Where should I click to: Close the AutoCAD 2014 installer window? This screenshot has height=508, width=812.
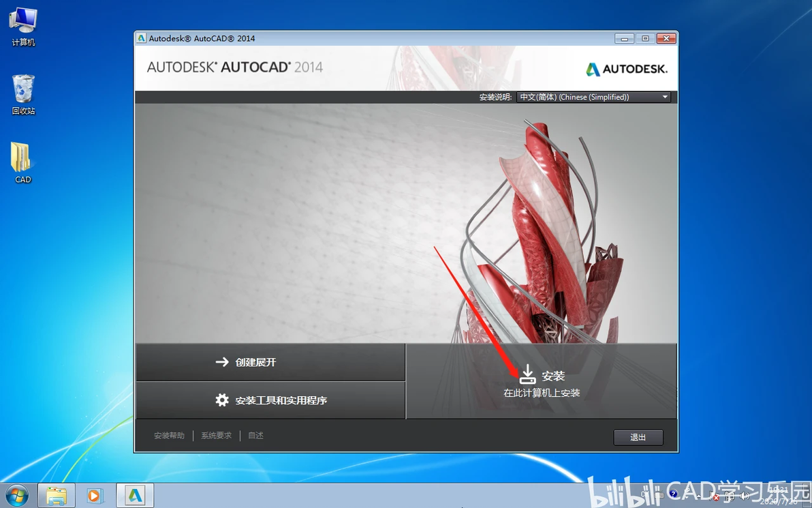(666, 38)
